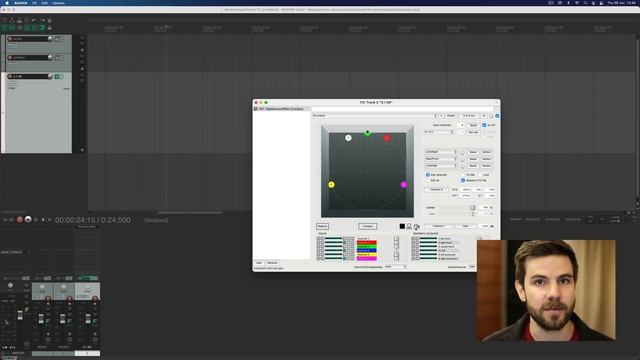
Task: Click the stop button in the transport
Action: (43, 220)
